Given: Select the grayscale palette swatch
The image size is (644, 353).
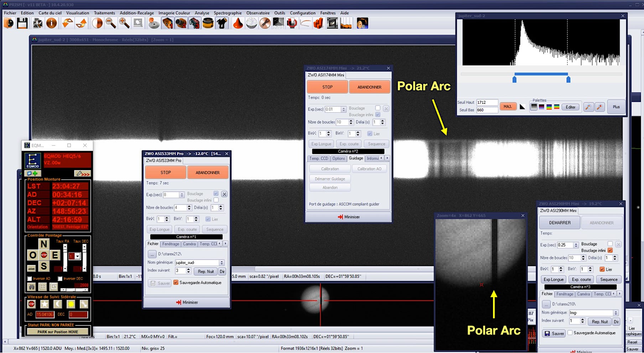Looking at the screenshot, I should pyautogui.click(x=534, y=107).
